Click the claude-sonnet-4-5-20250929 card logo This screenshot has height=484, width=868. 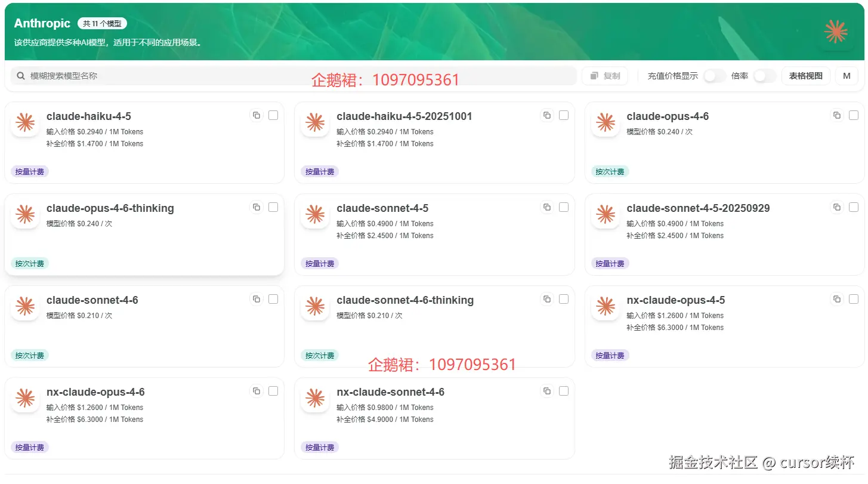(x=606, y=214)
